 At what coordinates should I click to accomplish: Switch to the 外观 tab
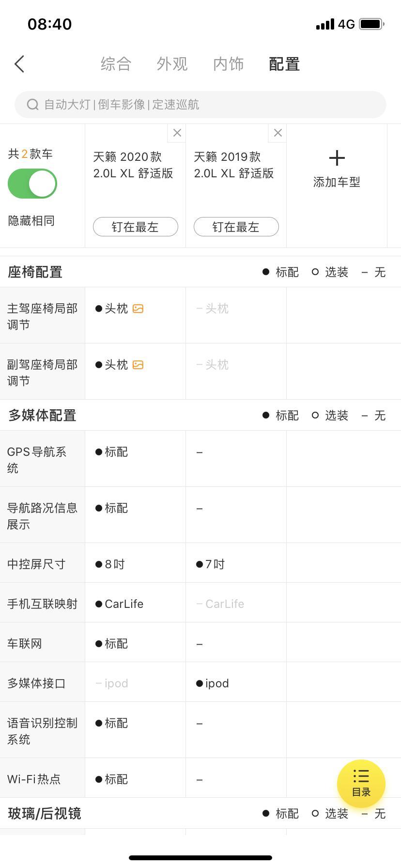click(x=172, y=64)
